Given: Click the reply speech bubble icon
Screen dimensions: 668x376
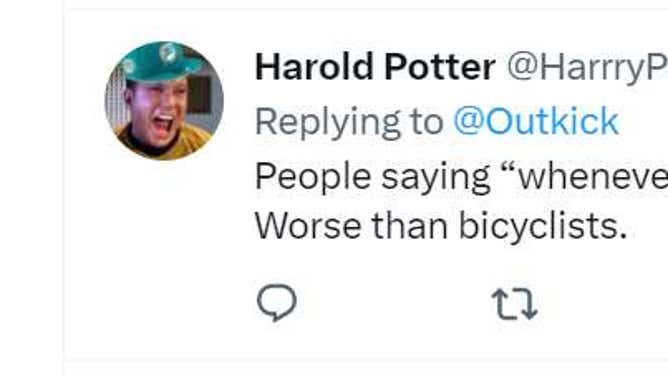Looking at the screenshot, I should point(276,302).
